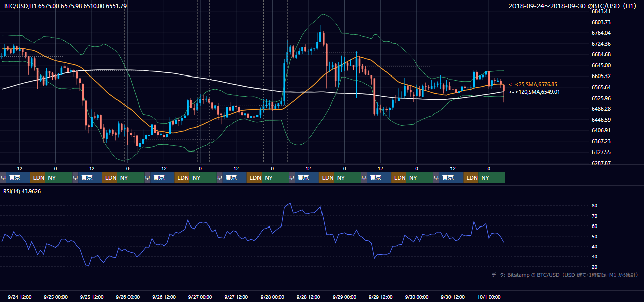
Task: Click the 9/27 00:00 date label
Action: click(x=200, y=297)
